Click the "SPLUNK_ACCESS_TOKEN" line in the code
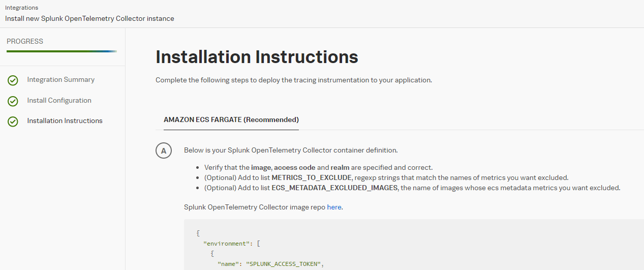This screenshot has height=270, width=644. click(270, 264)
